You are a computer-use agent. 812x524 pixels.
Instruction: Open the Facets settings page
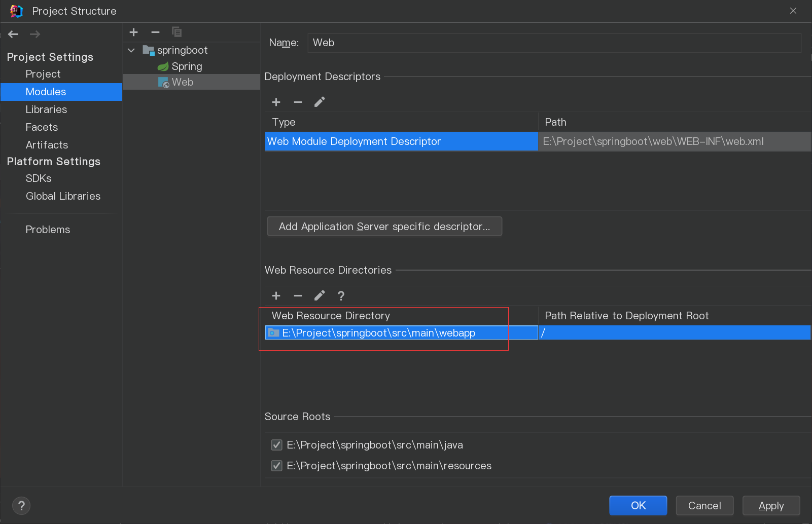[x=42, y=127]
